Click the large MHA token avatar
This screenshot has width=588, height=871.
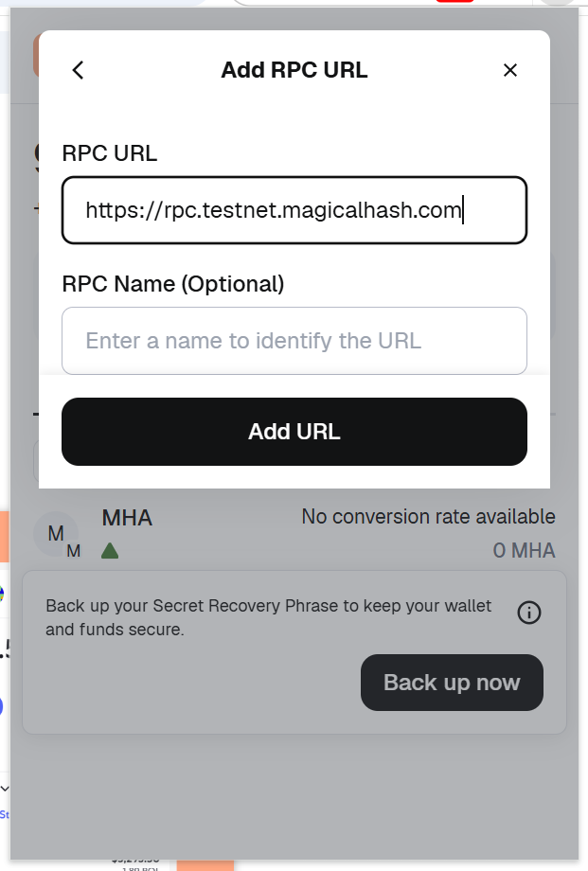point(55,534)
